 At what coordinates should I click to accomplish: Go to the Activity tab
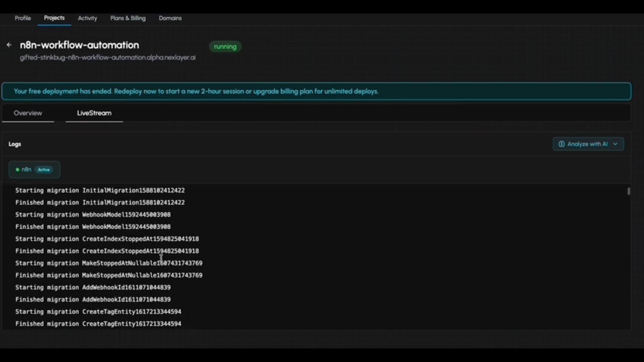[x=87, y=18]
